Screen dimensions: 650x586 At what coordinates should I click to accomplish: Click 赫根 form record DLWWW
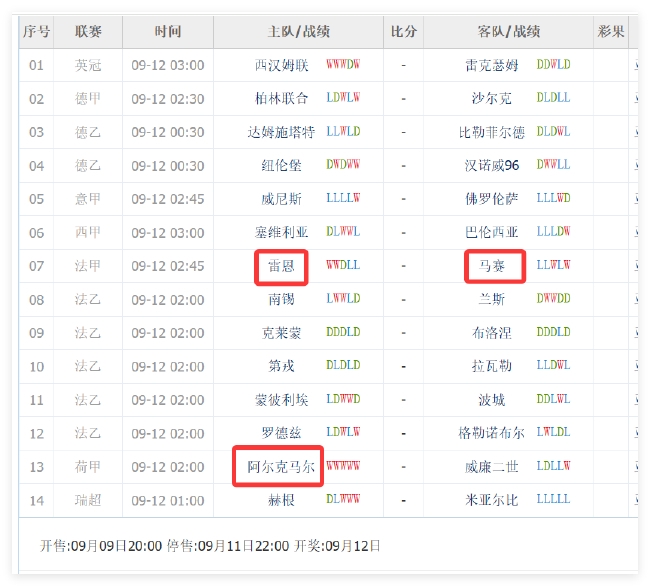point(343,499)
